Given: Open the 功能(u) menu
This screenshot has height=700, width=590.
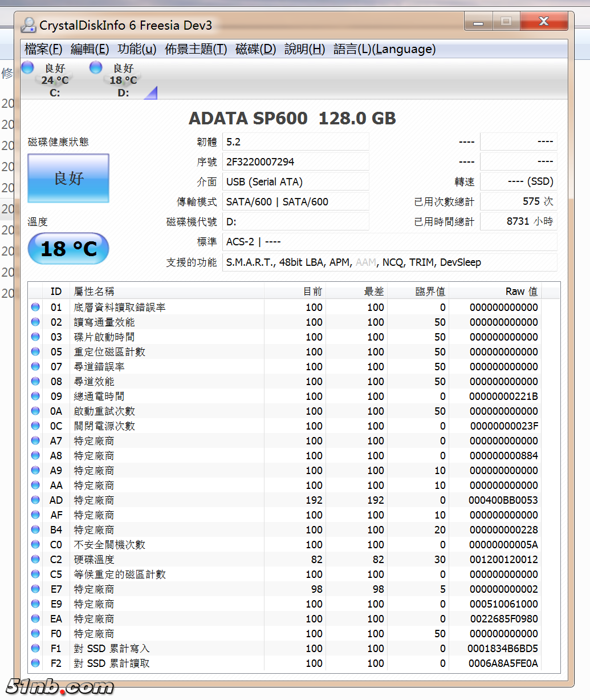Looking at the screenshot, I should tap(137, 49).
